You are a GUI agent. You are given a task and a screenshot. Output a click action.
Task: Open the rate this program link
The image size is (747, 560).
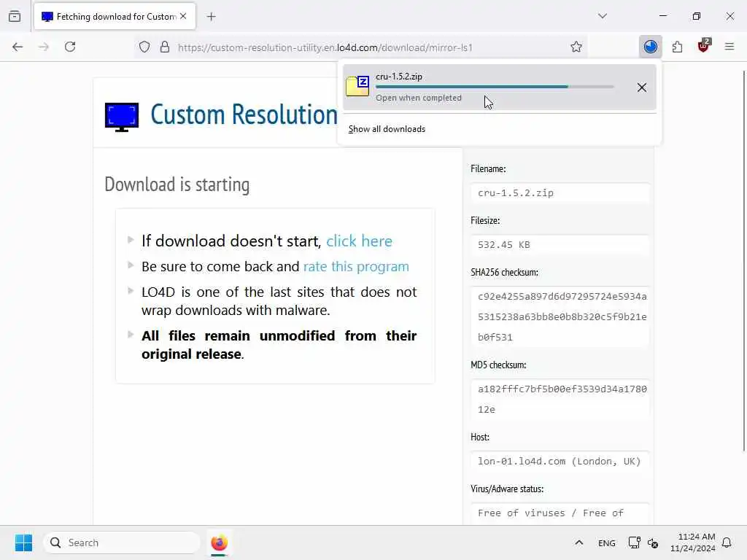[x=356, y=266]
